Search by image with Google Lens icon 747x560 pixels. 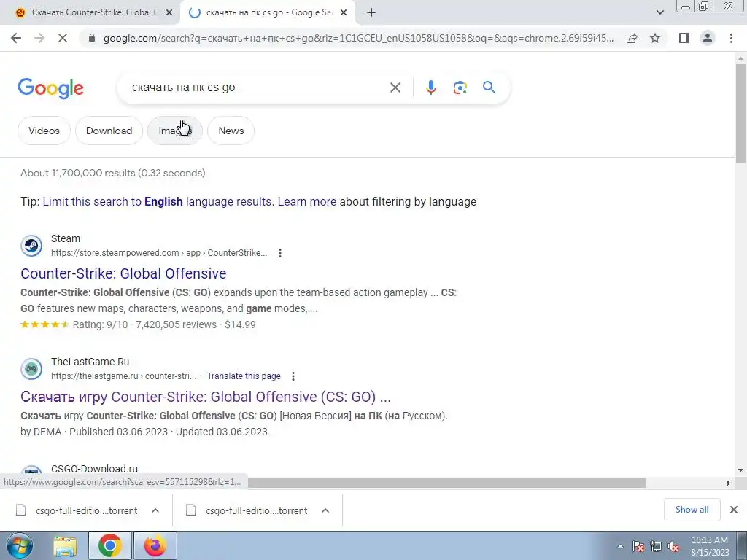click(x=460, y=87)
